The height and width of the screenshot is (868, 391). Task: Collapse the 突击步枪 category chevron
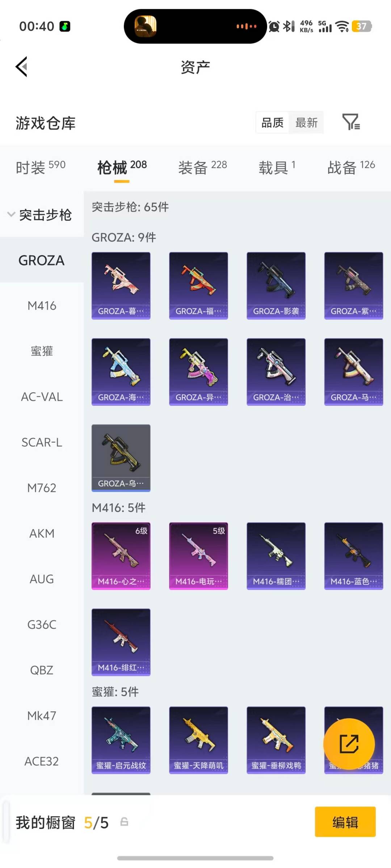pos(11,214)
